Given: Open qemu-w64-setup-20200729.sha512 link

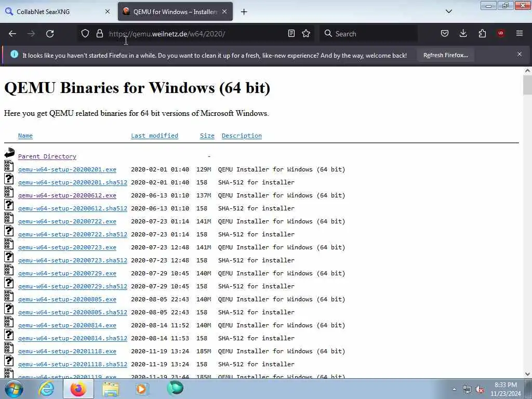Looking at the screenshot, I should coord(73,286).
